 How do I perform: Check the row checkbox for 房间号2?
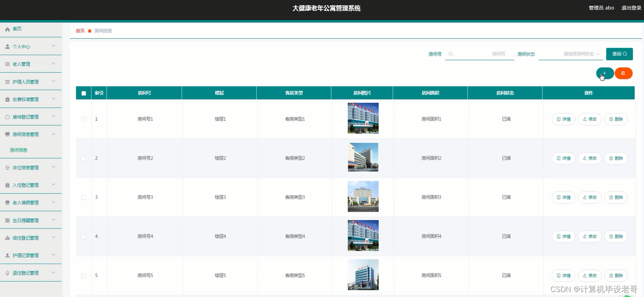point(83,158)
